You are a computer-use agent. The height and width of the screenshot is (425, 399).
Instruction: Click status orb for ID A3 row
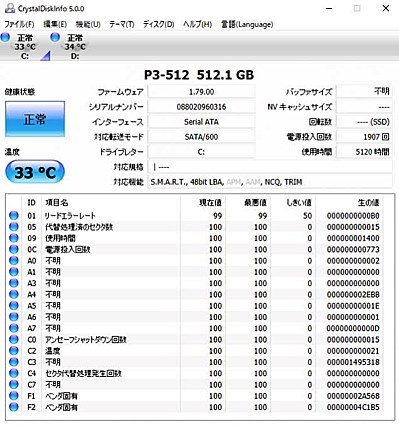(x=14, y=283)
